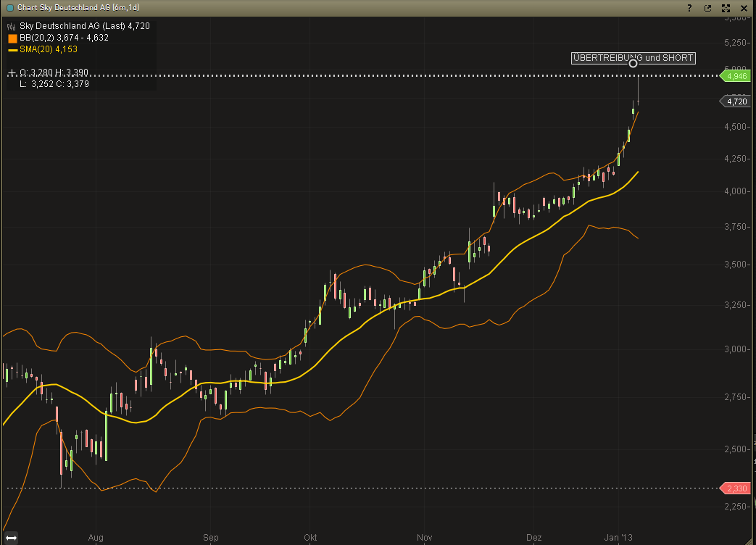This screenshot has height=545, width=756.
Task: Click the yellow SMA(20) line indicator icon
Action: tap(12, 50)
